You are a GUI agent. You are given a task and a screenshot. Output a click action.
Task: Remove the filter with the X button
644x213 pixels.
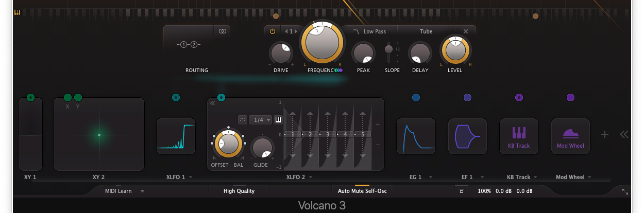click(x=466, y=31)
